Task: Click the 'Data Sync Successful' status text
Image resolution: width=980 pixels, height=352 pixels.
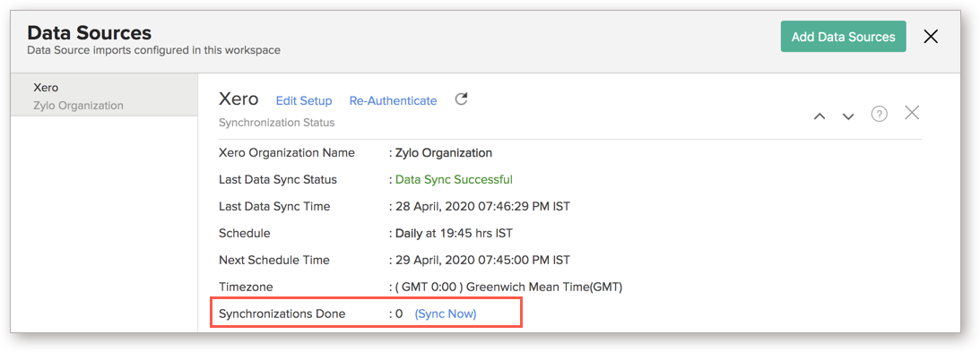Action: tap(454, 180)
